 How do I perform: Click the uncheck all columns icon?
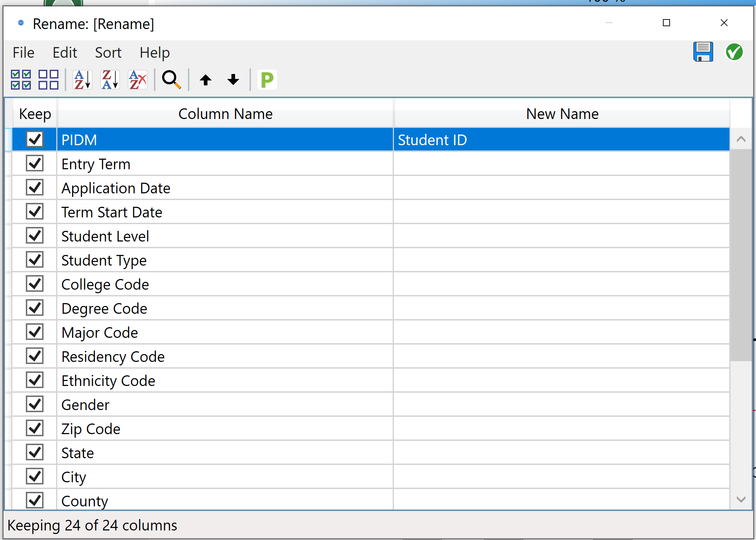48,80
